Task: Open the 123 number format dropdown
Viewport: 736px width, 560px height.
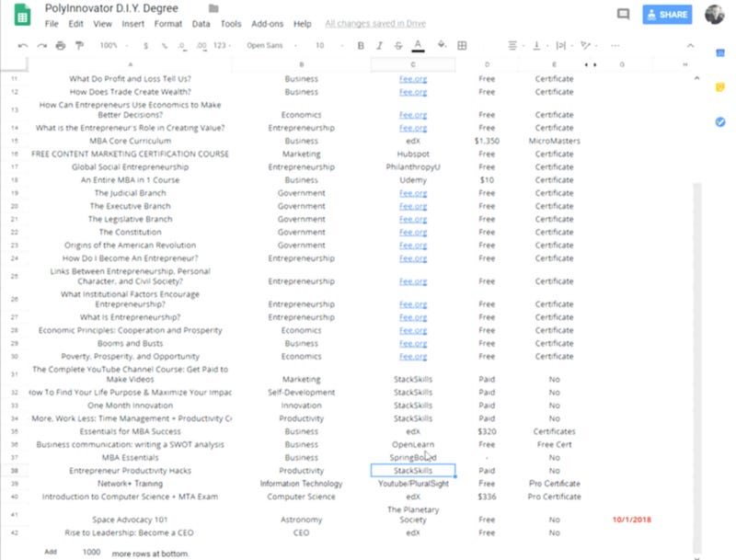Action: pos(222,45)
